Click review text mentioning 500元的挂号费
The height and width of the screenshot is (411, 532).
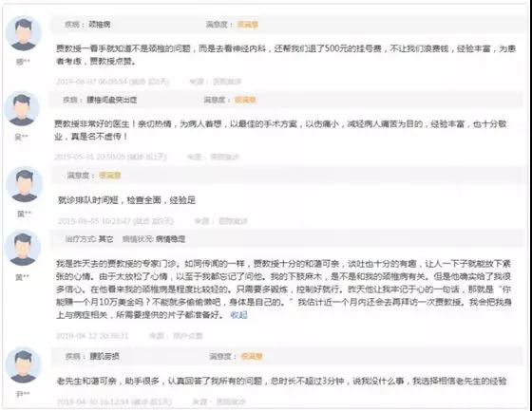[x=286, y=55]
